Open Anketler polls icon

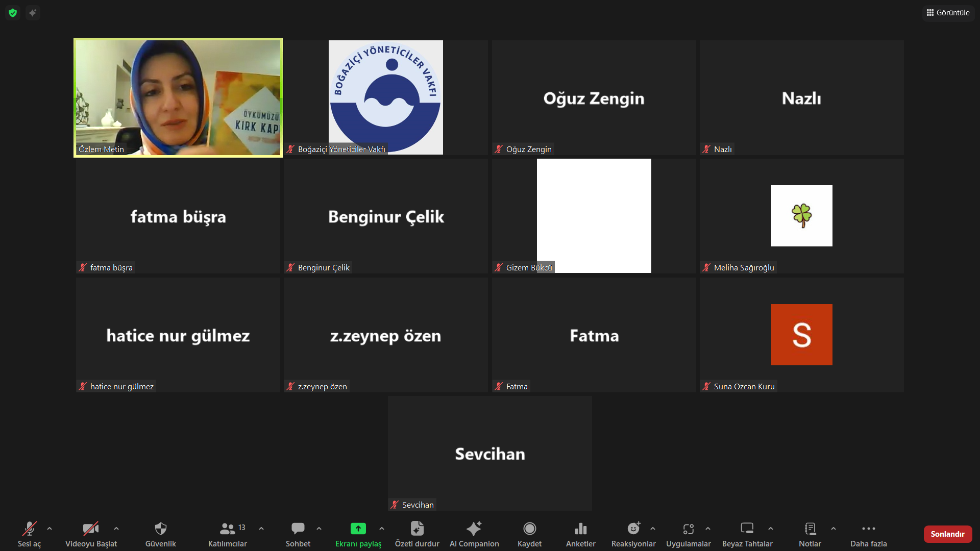click(x=580, y=529)
